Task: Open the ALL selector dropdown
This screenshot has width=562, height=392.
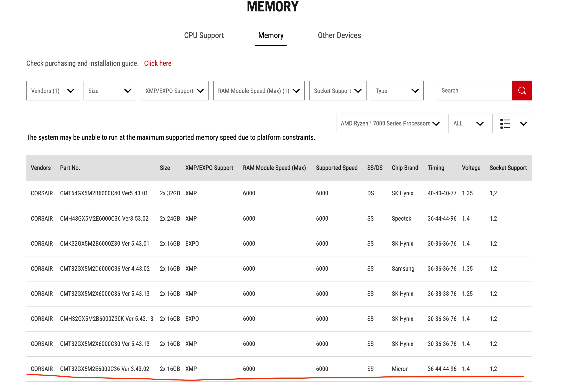Action: (x=468, y=123)
